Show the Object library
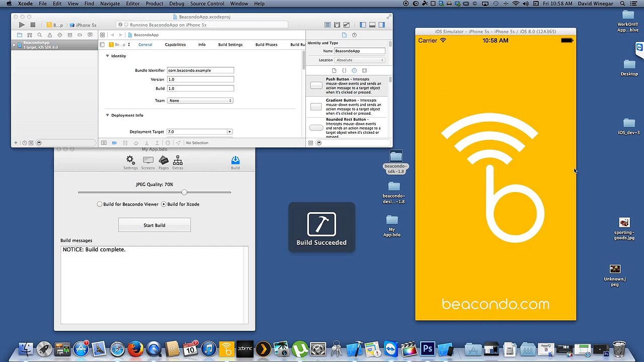 point(354,71)
